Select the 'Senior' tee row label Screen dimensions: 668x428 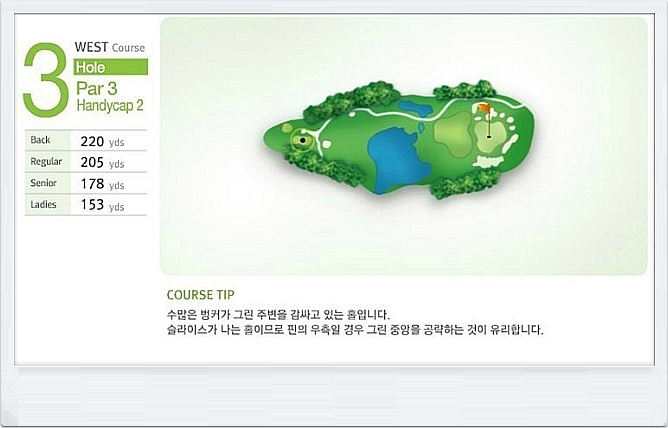click(x=43, y=183)
